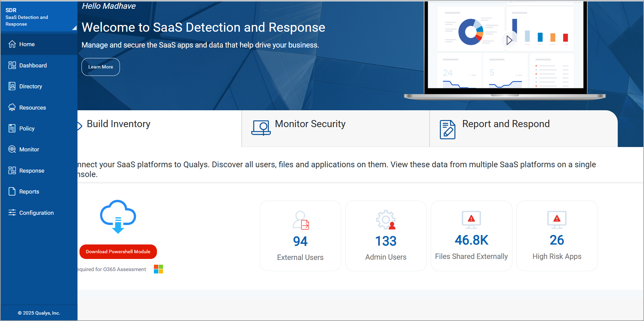
Task: Click the Dashboard grid icon
Action: [x=12, y=65]
